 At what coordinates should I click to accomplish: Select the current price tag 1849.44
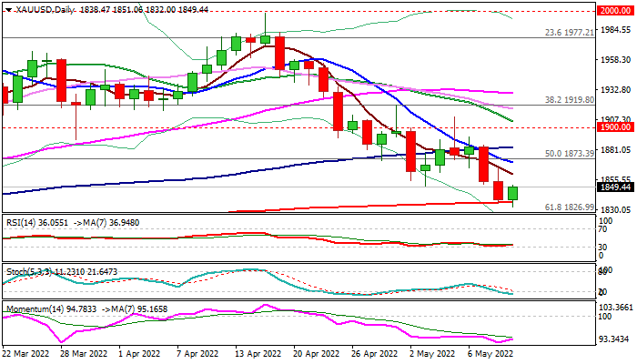tap(615, 187)
